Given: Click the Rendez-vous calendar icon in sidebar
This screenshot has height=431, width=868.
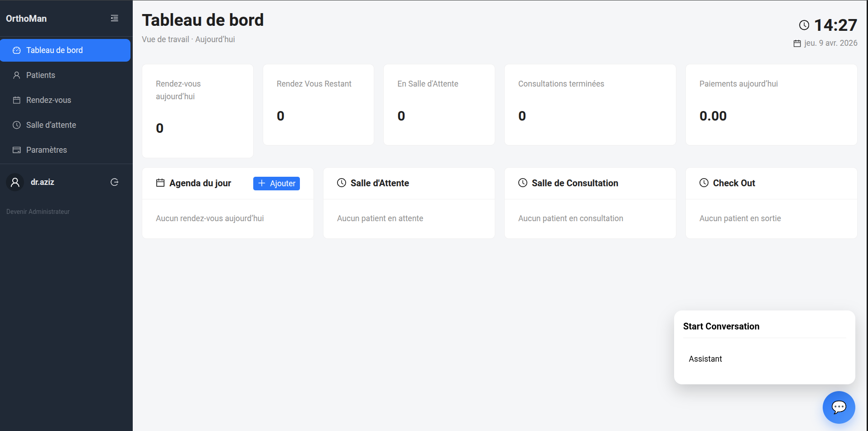Looking at the screenshot, I should coord(17,100).
